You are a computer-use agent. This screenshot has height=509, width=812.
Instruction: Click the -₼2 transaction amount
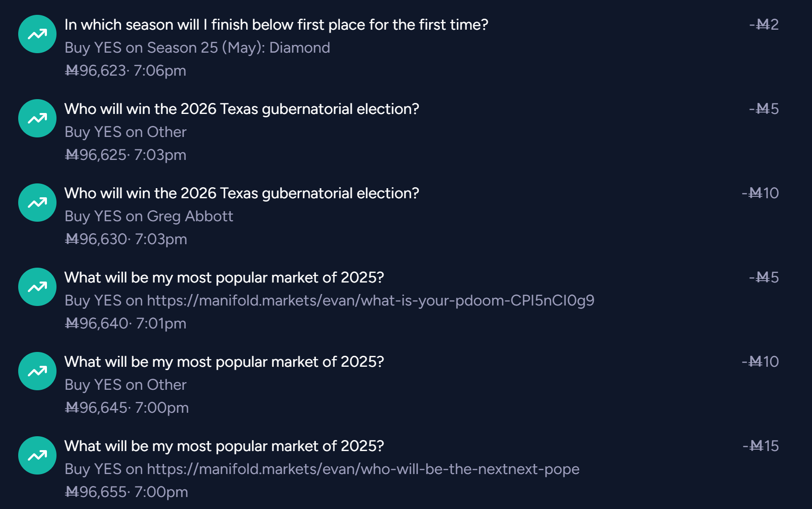click(x=764, y=24)
